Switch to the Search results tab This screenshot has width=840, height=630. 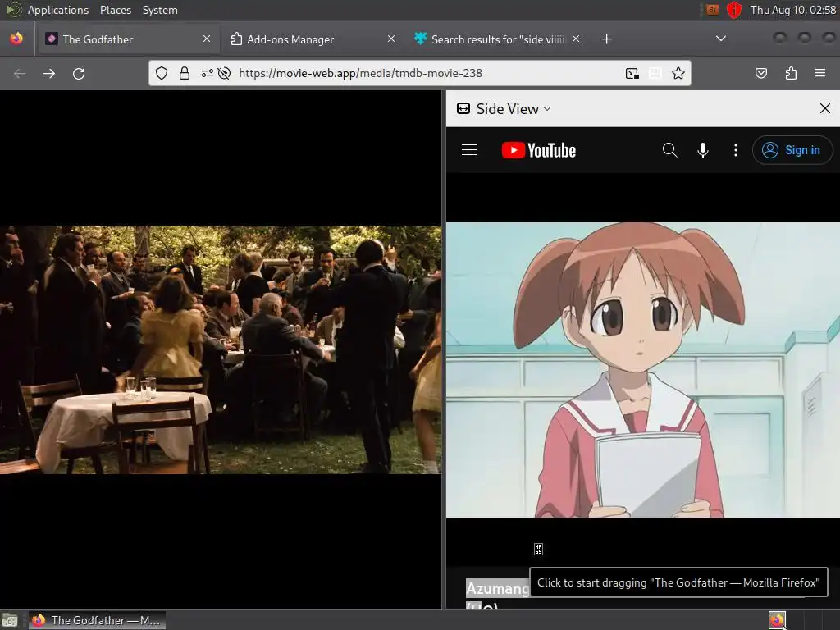496,39
